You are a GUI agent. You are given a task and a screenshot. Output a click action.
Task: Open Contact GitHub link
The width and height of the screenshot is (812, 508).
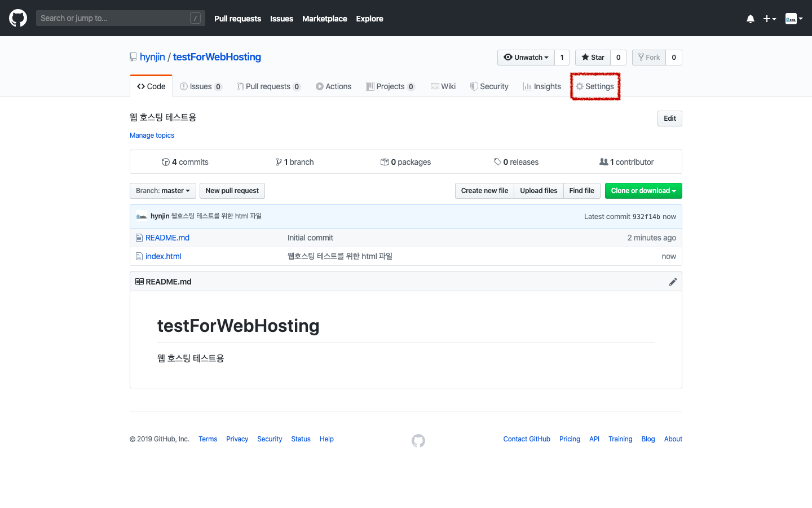click(x=527, y=439)
